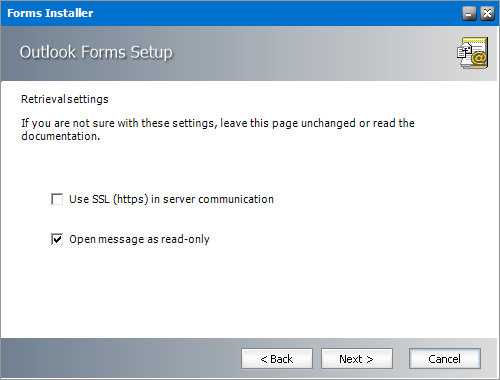Uncheck Open message as read-only box
500x380 pixels.
click(x=57, y=239)
